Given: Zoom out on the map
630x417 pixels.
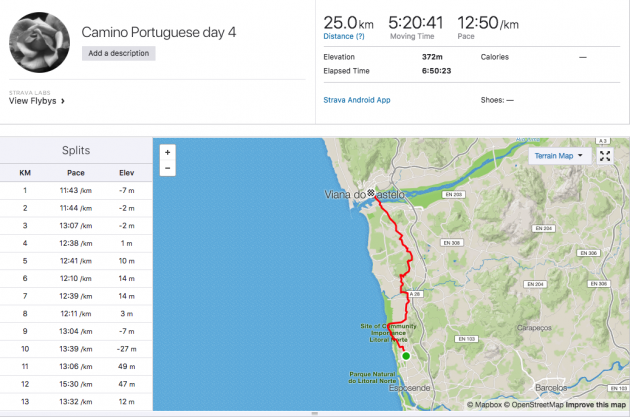Looking at the screenshot, I should point(167,170).
